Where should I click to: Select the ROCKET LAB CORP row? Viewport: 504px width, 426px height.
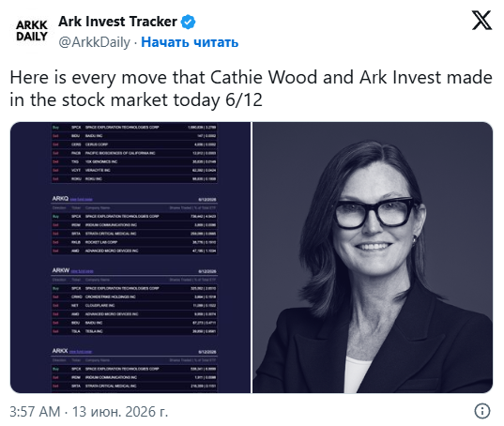pos(134,242)
